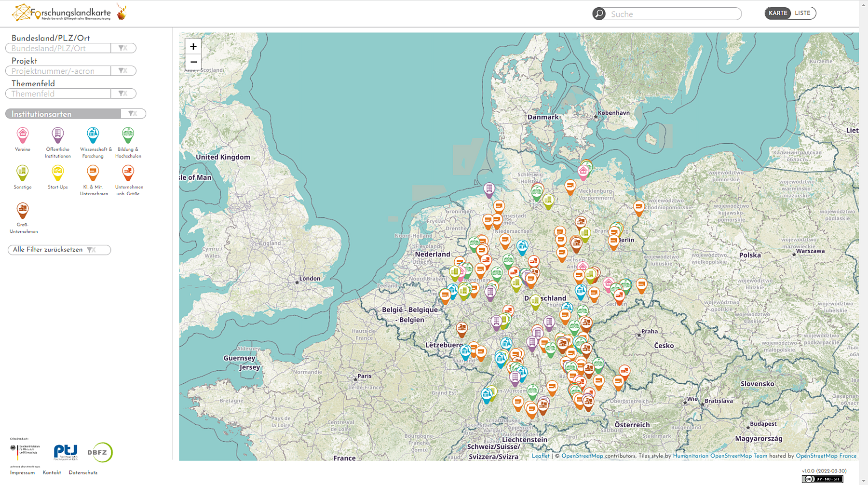Viewport: 868px width, 485px height.
Task: Clear the Institutionsarten filter
Action: (133, 114)
